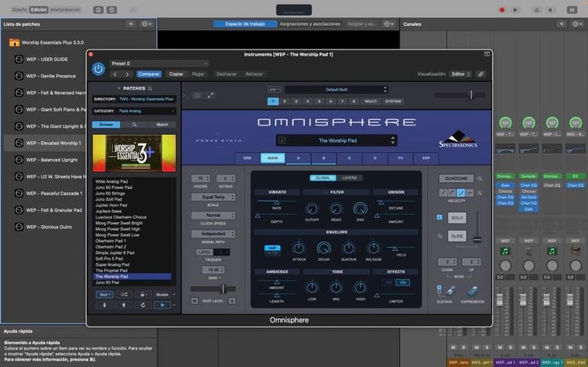The image size is (588, 367).
Task: Step to next patch with down arrow
Action: (x=104, y=305)
